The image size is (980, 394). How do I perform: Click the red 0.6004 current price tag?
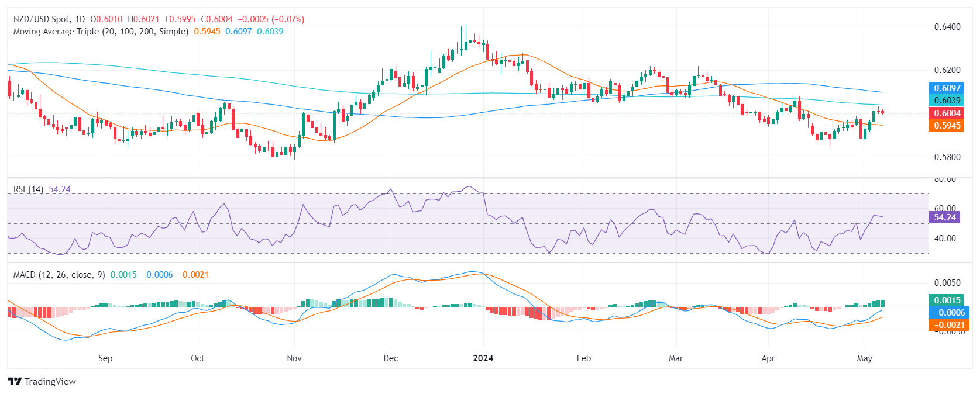(946, 113)
